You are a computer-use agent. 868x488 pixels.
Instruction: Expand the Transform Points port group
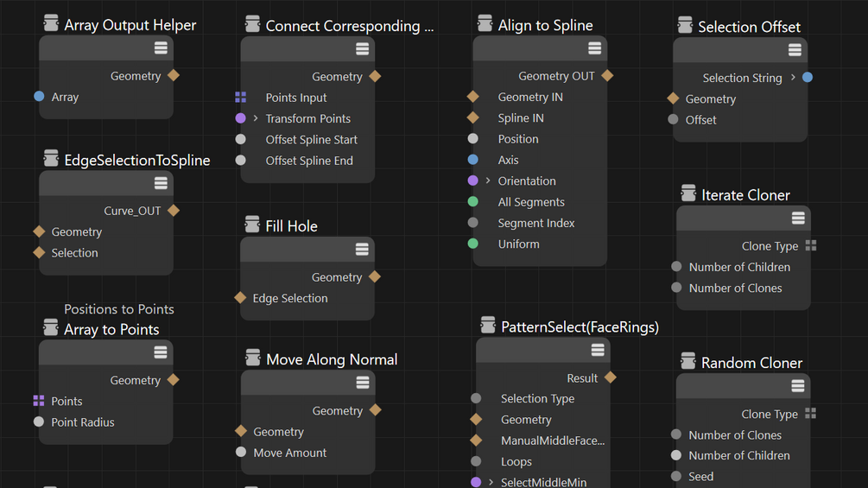(x=256, y=118)
